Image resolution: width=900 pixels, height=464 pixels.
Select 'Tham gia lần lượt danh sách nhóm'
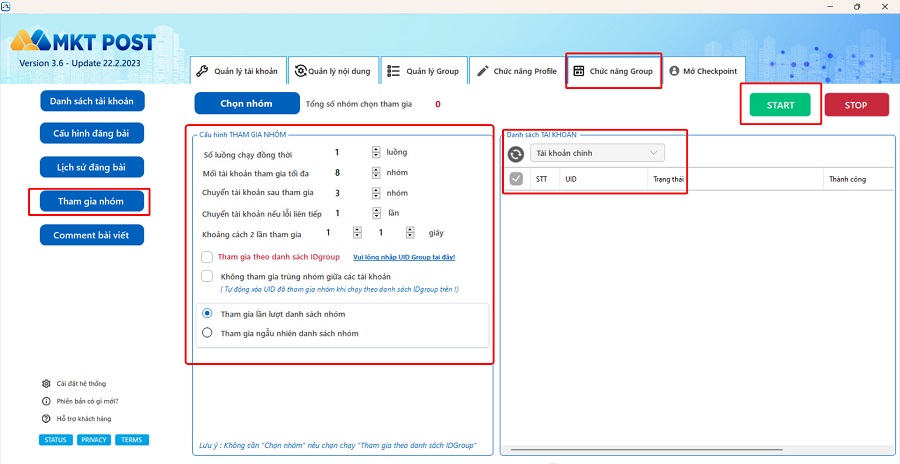208,314
